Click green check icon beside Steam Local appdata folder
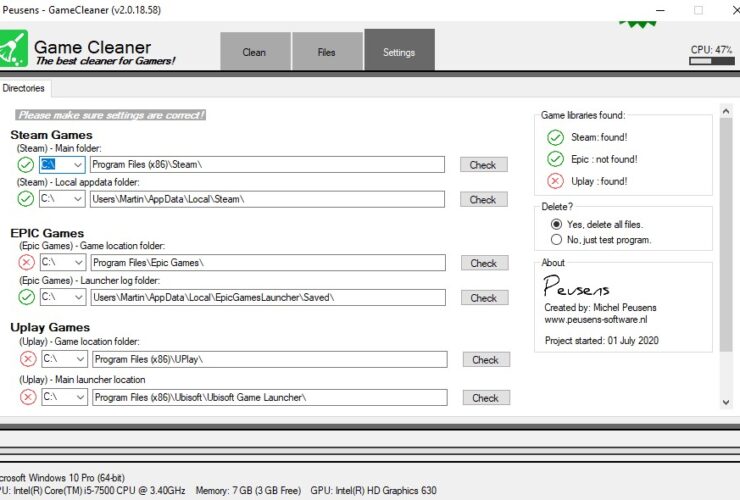This screenshot has height=500, width=740. point(26,199)
